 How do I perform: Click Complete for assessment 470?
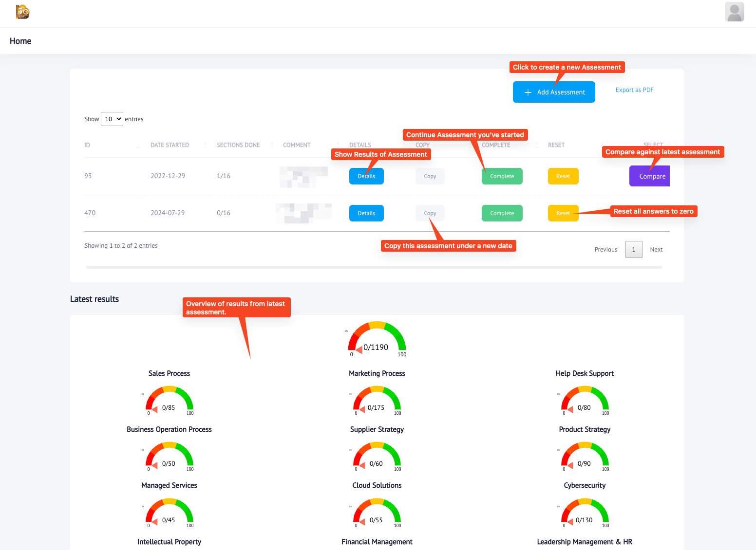[502, 213]
